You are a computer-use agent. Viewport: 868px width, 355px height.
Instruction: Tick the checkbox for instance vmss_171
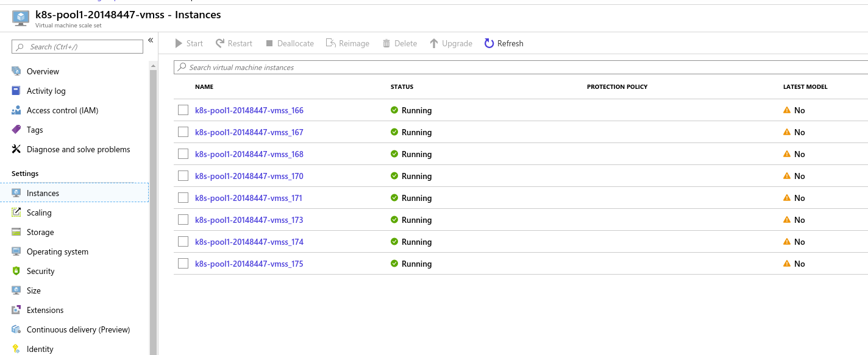click(183, 198)
